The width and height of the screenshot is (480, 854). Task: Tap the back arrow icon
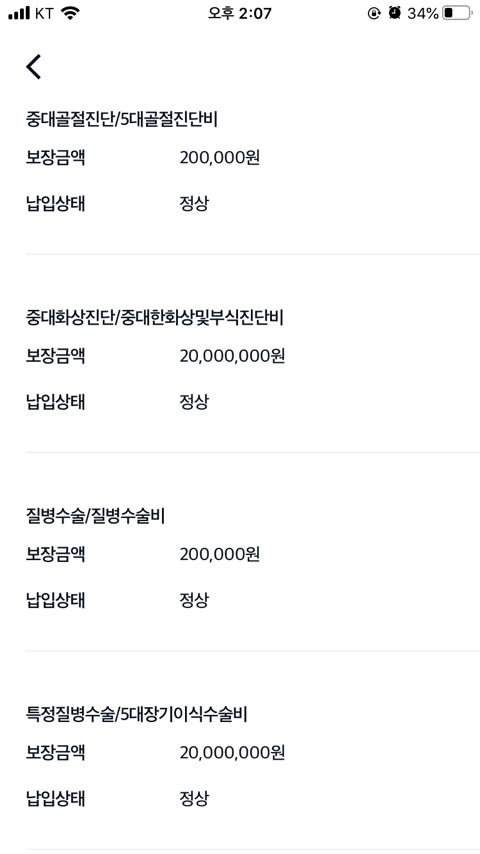tap(34, 67)
